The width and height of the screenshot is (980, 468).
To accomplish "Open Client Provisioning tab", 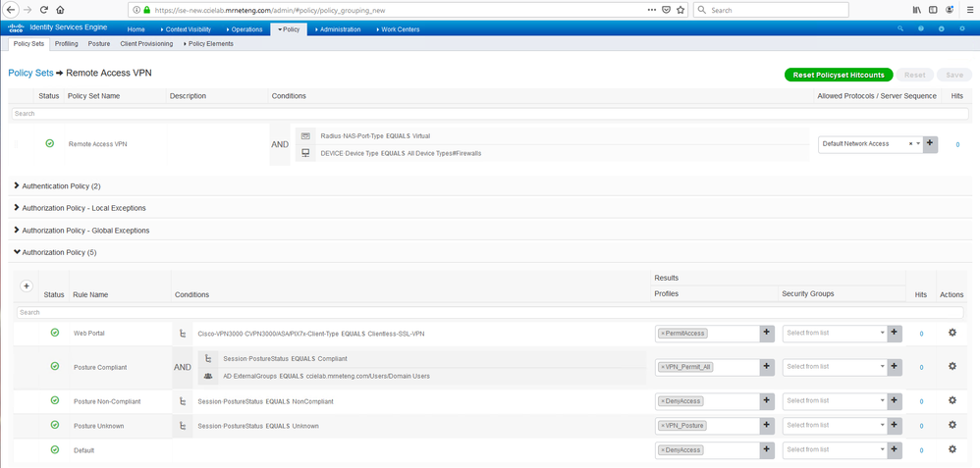I will tap(146, 44).
